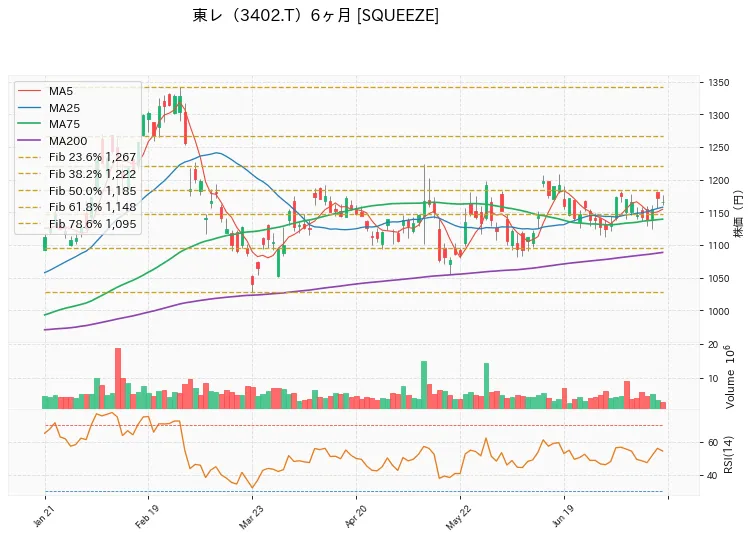Click the volume axis 20 tick label
Image resolution: width=752 pixels, height=539 pixels.
pos(713,345)
